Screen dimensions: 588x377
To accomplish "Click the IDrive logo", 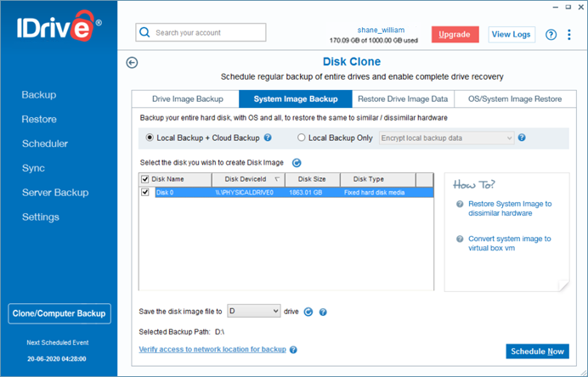I will pos(59,25).
